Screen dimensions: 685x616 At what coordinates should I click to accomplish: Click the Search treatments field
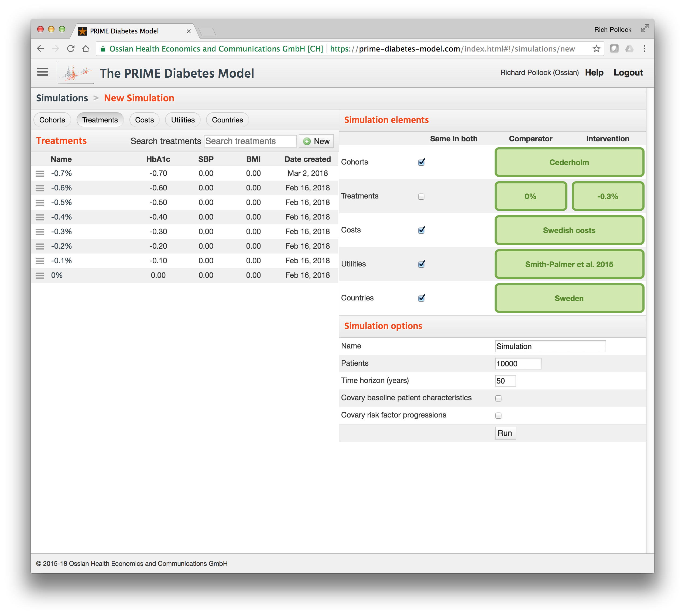pos(250,142)
